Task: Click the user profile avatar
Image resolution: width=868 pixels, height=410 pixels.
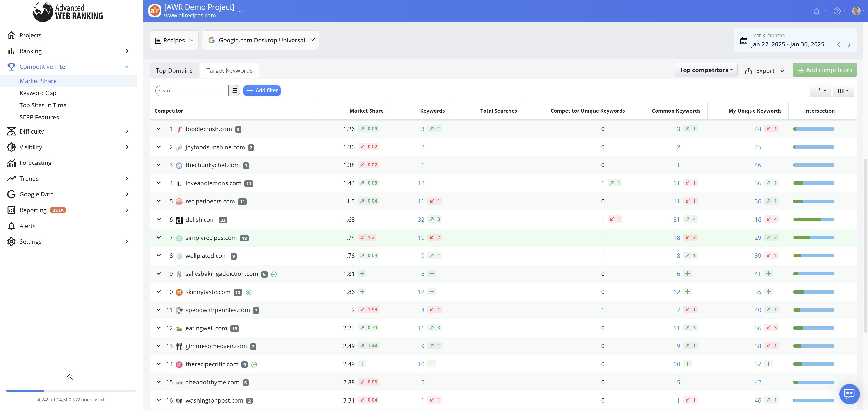Action: click(x=856, y=11)
